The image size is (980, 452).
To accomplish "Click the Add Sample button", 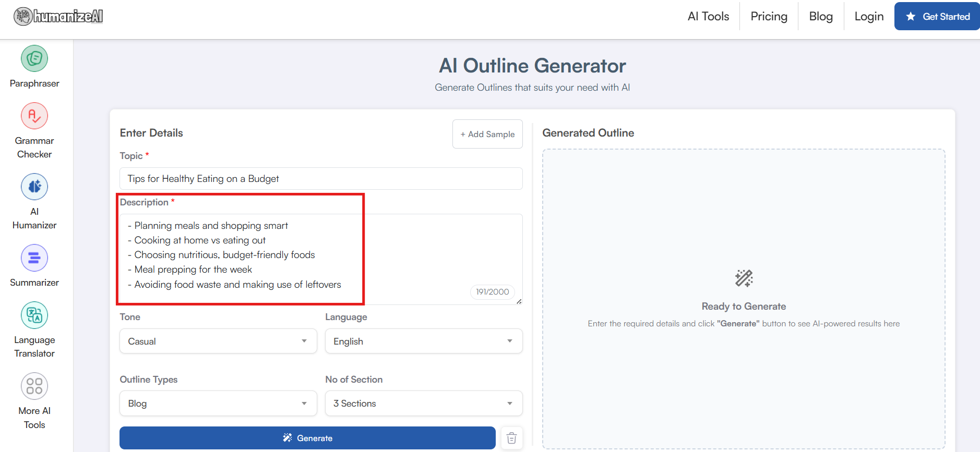I will [x=487, y=134].
